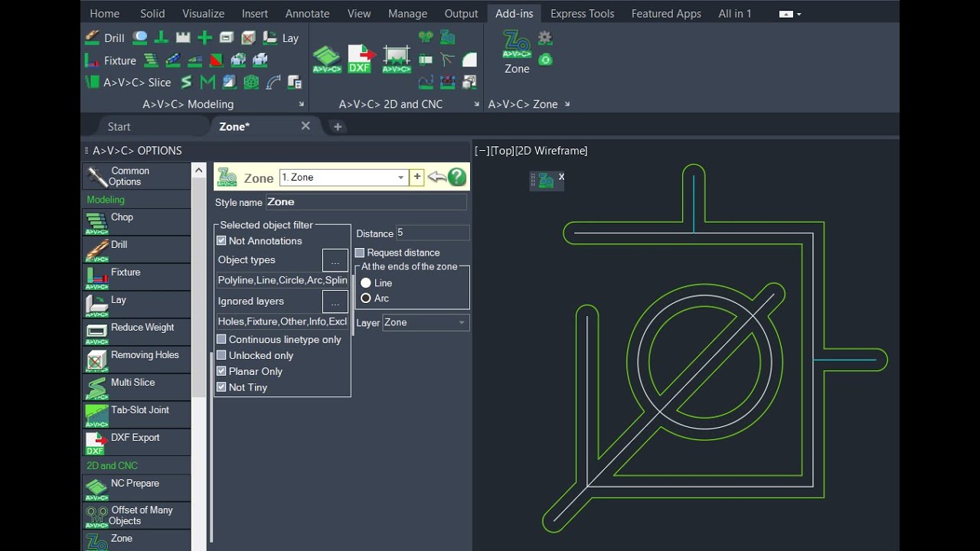Click the red-X cube Removing Holes ribbon icon
Image resolution: width=980 pixels, height=551 pixels.
pyautogui.click(x=248, y=37)
